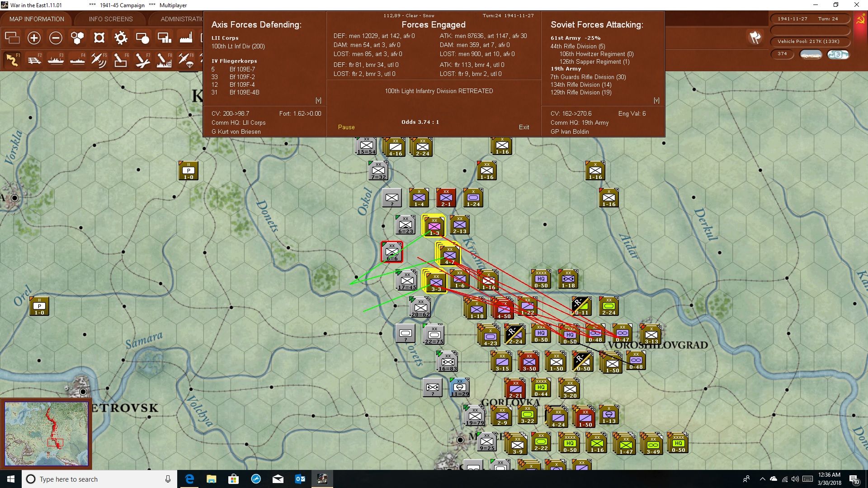Select the F9 air transport mode

click(x=186, y=60)
